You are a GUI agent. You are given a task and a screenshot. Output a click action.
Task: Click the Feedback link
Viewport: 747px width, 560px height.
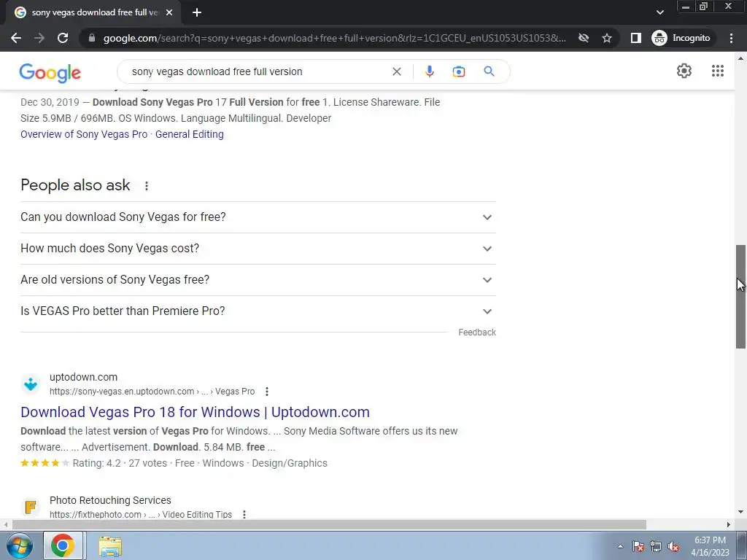coord(477,332)
